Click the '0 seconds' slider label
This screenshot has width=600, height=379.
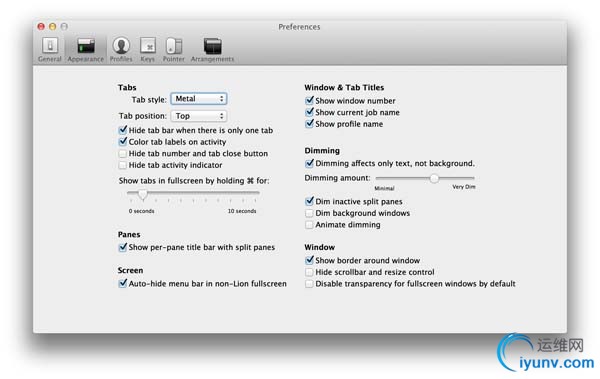click(142, 211)
